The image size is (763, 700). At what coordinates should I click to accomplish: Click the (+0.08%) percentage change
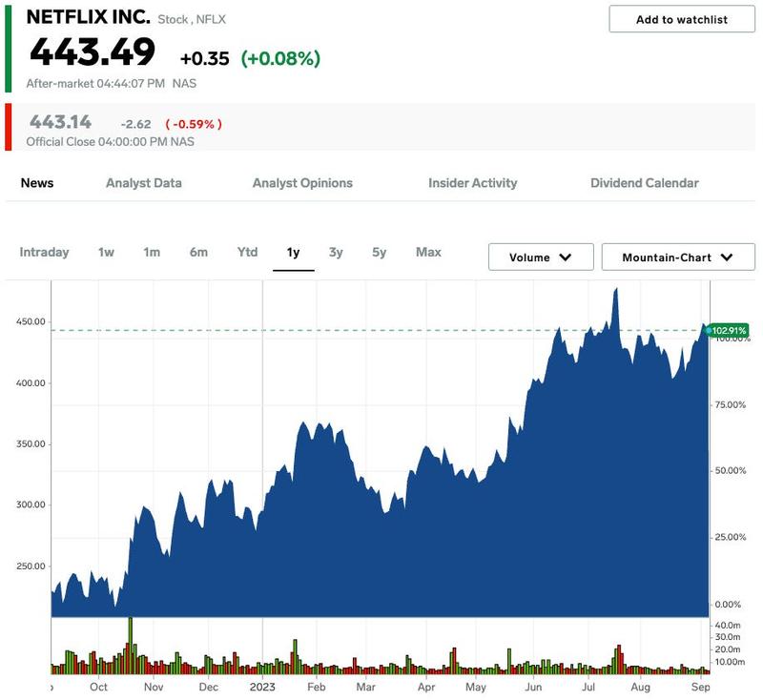click(280, 58)
